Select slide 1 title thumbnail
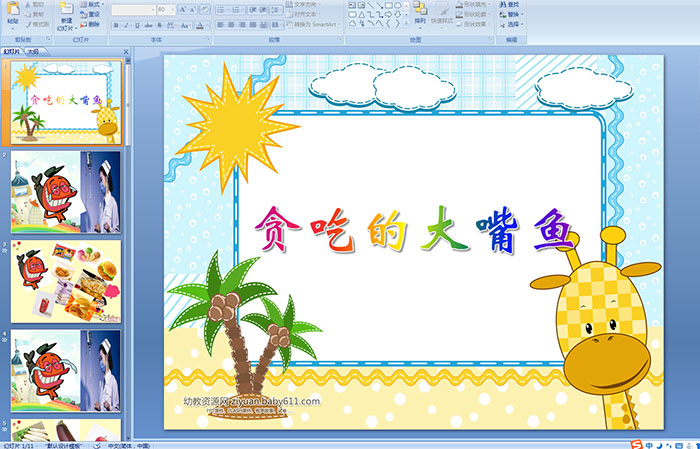This screenshot has width=700, height=449. tap(66, 103)
